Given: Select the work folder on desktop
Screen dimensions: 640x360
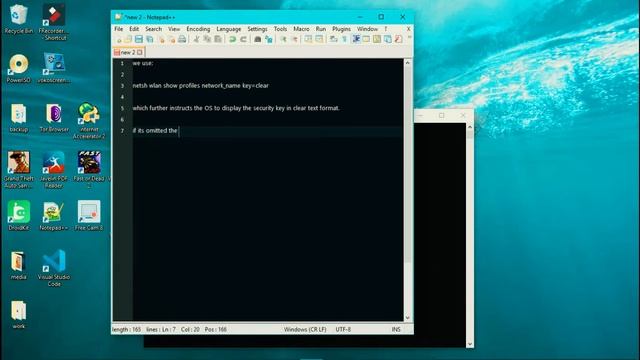Looking at the screenshot, I should pos(18,315).
